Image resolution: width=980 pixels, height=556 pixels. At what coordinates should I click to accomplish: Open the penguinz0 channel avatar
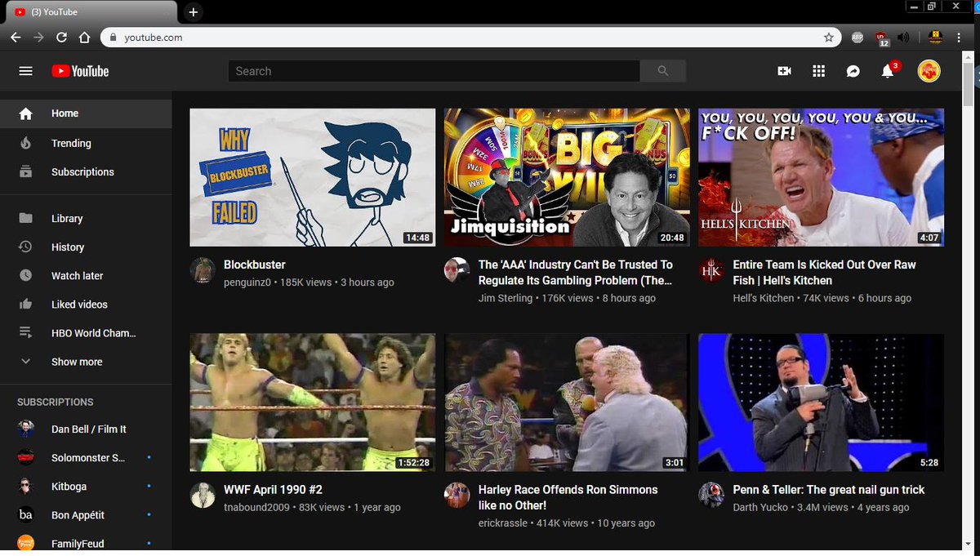[x=202, y=270]
